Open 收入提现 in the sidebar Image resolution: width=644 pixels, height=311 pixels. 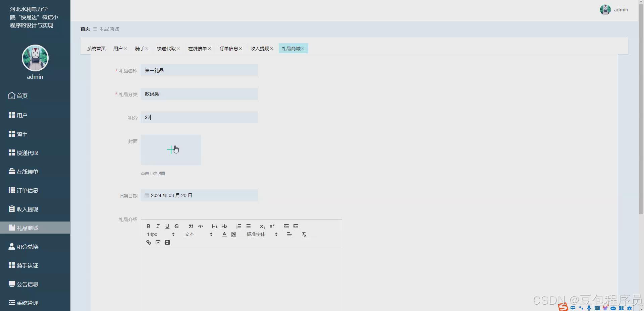pyautogui.click(x=35, y=209)
